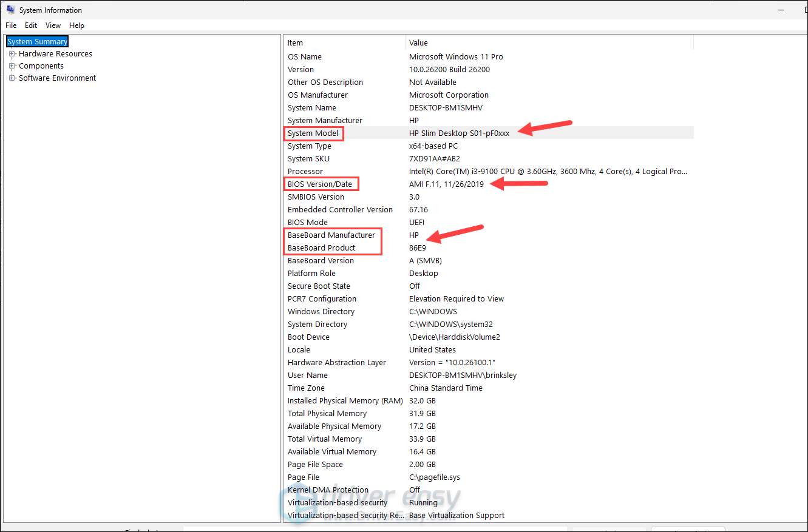
Task: Click the Processor row label
Action: [305, 171]
